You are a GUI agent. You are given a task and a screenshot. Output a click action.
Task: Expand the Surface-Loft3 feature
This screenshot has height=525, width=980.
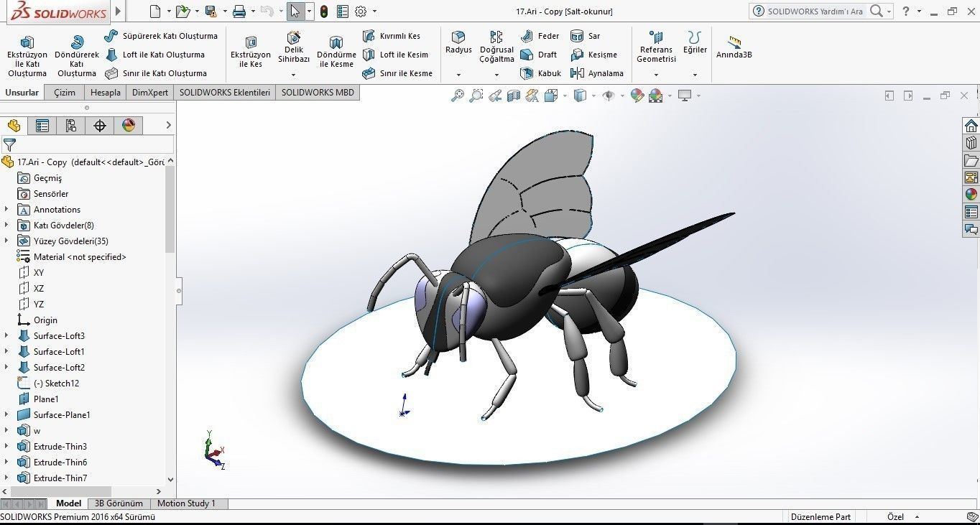6,336
